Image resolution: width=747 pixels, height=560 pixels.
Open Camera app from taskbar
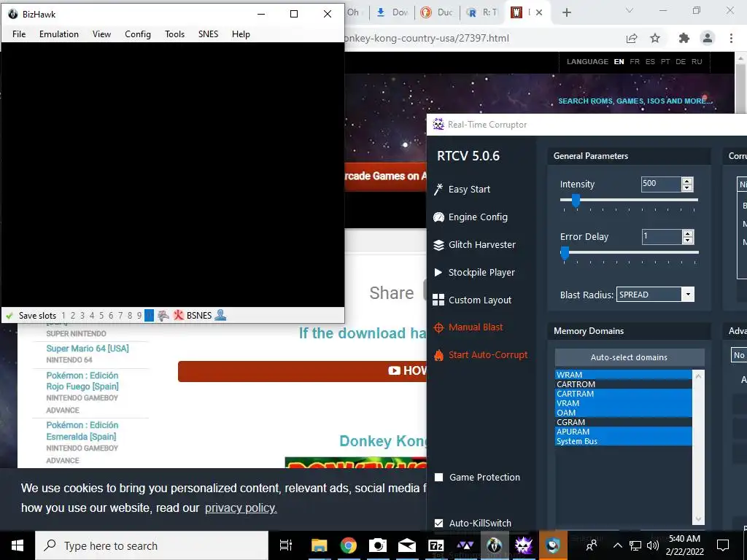378,545
